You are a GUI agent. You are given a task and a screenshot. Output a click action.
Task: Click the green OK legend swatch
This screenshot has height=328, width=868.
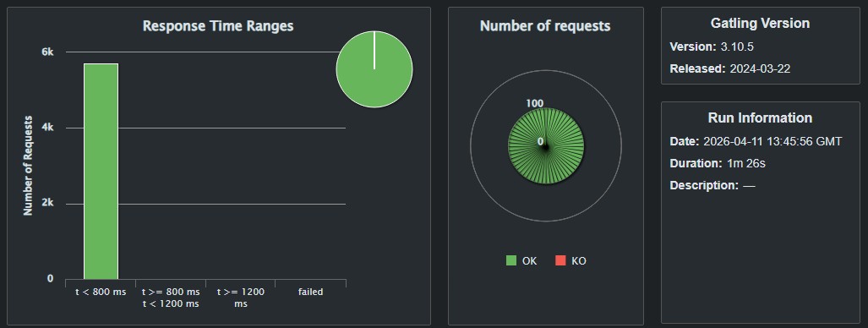coord(511,261)
